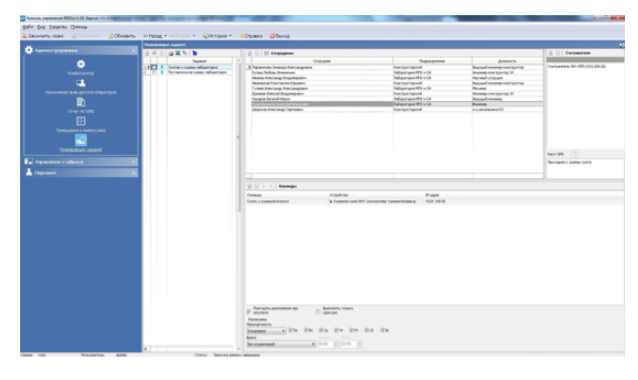638x380 pixels.
Task: Click the blue flag icon in tasks toolbar
Action: [194, 53]
